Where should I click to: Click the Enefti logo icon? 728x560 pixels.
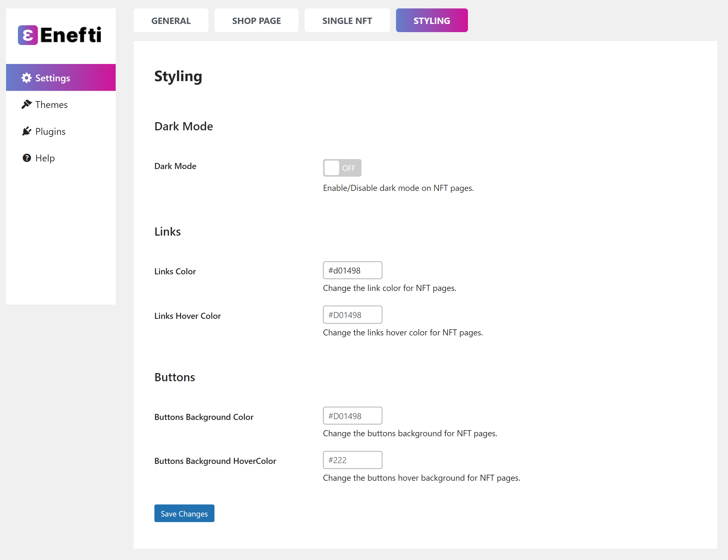point(28,35)
